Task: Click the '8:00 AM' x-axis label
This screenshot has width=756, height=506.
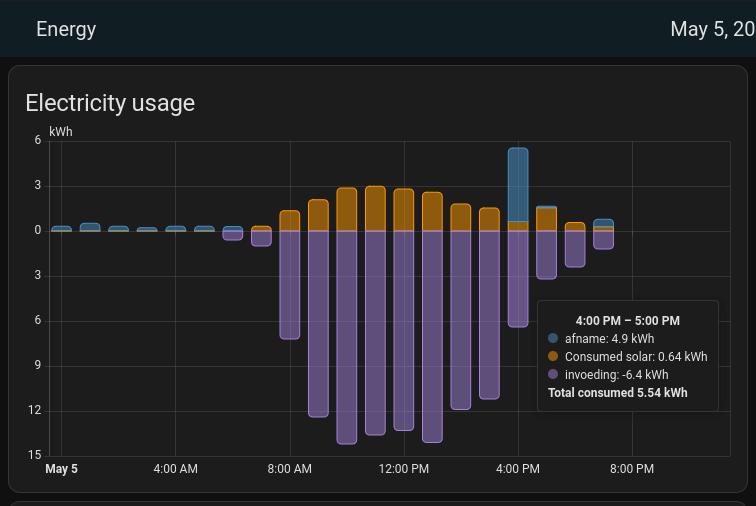Action: (289, 469)
